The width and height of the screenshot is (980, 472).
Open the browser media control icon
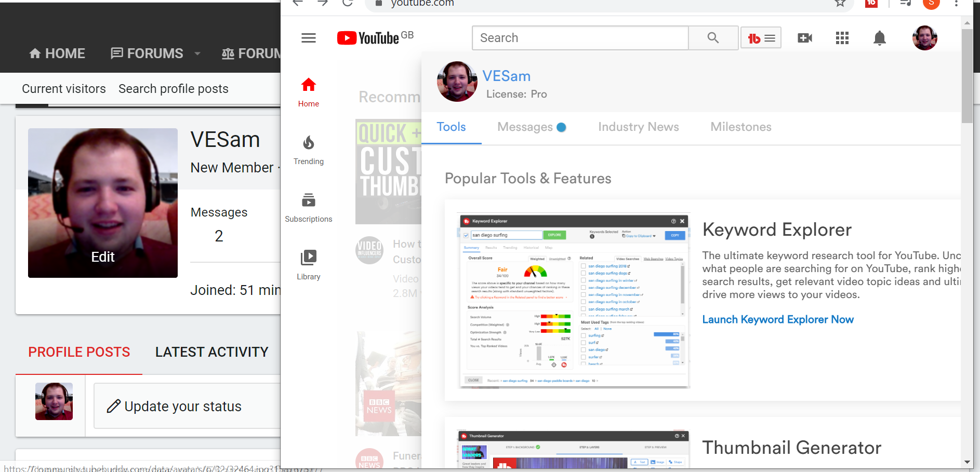(906, 3)
